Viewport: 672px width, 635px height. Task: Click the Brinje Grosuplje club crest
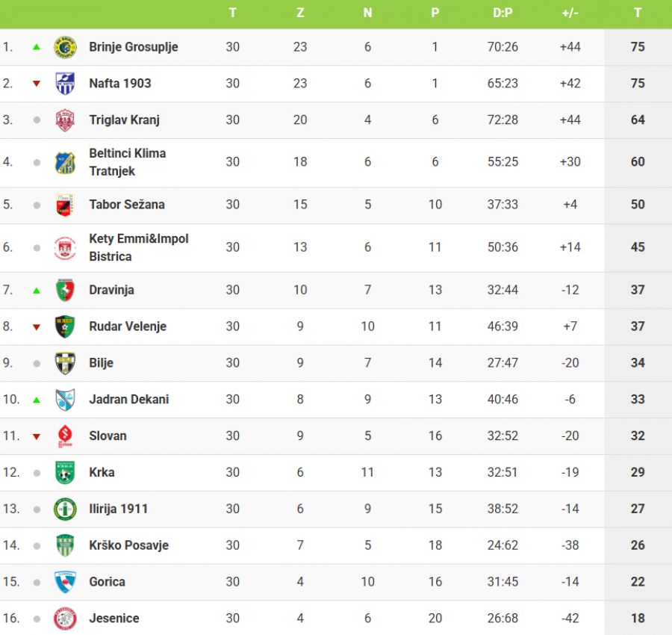65,47
